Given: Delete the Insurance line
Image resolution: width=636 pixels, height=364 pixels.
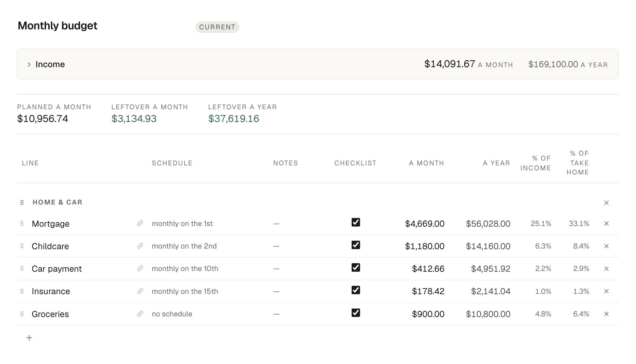Looking at the screenshot, I should [606, 291].
